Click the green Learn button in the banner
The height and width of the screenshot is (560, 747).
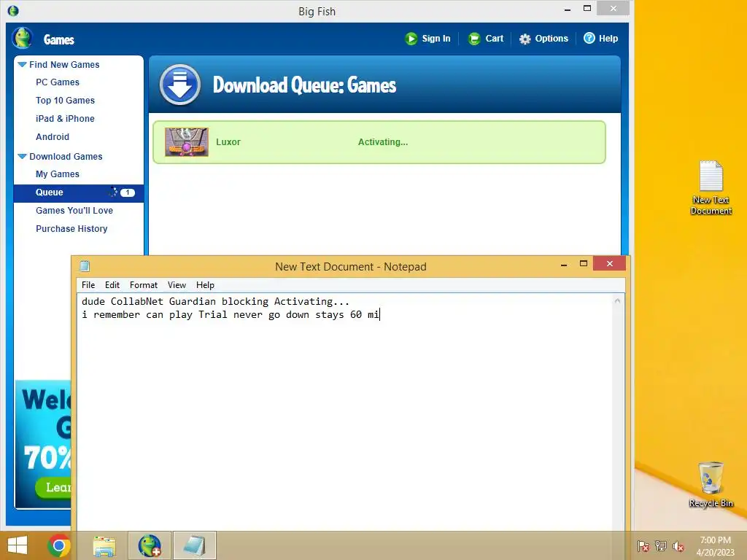(x=53, y=487)
